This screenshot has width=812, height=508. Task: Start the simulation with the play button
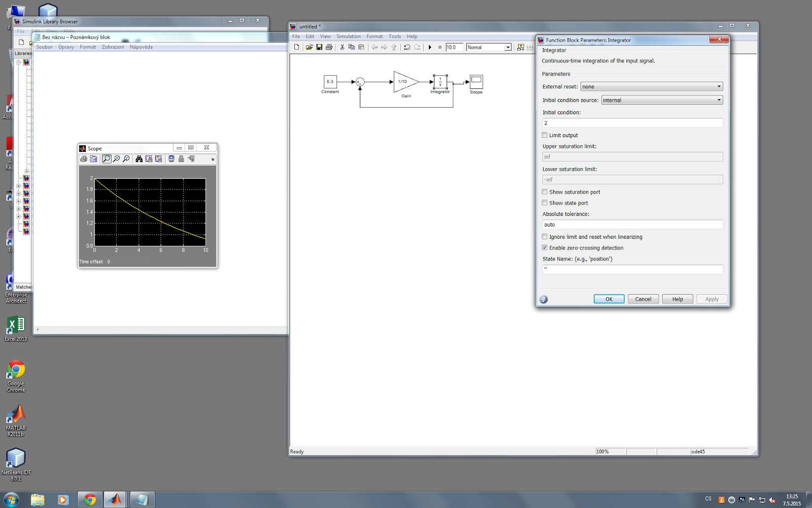(x=430, y=47)
